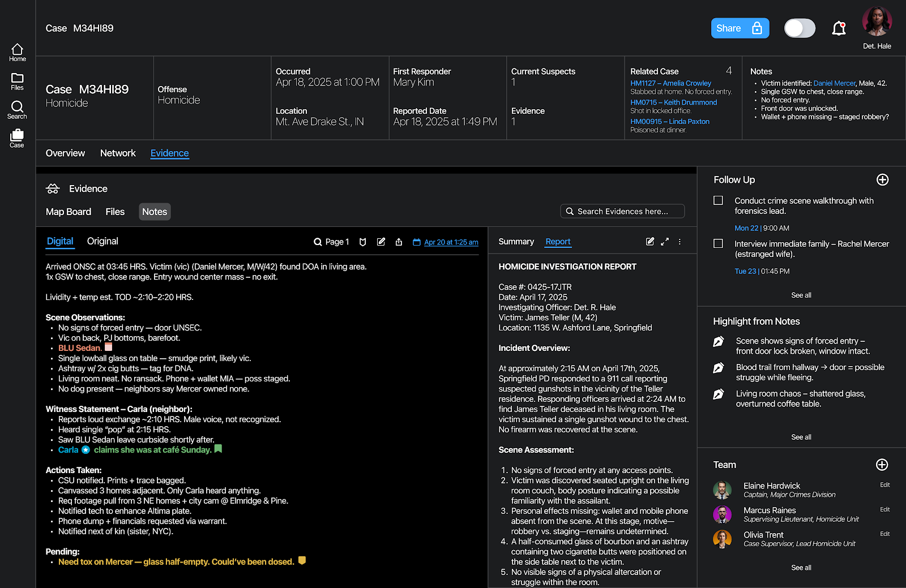
Task: Open related case HM0715 – Keith Drummond
Action: (x=673, y=102)
